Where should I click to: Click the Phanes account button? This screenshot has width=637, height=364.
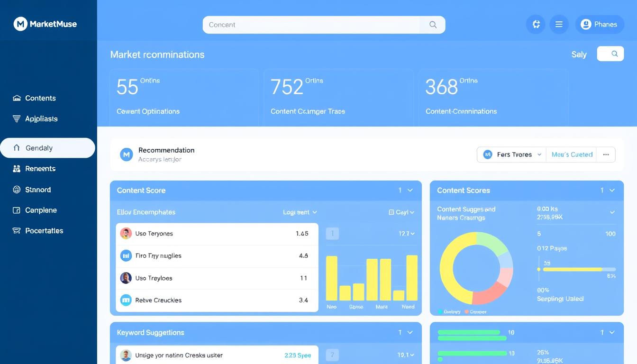pyautogui.click(x=600, y=24)
